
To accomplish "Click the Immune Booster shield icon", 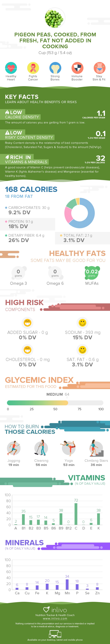I will point(77,68).
